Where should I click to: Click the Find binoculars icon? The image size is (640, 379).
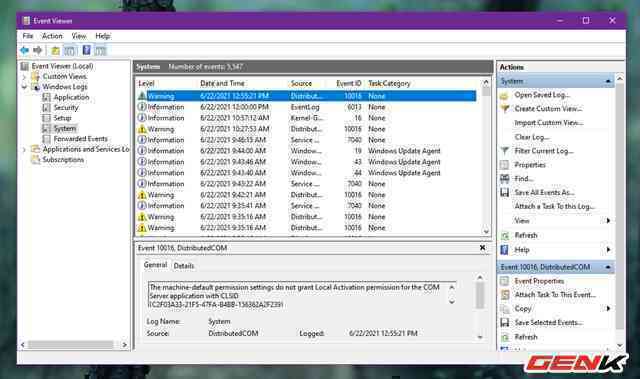pyautogui.click(x=504, y=179)
